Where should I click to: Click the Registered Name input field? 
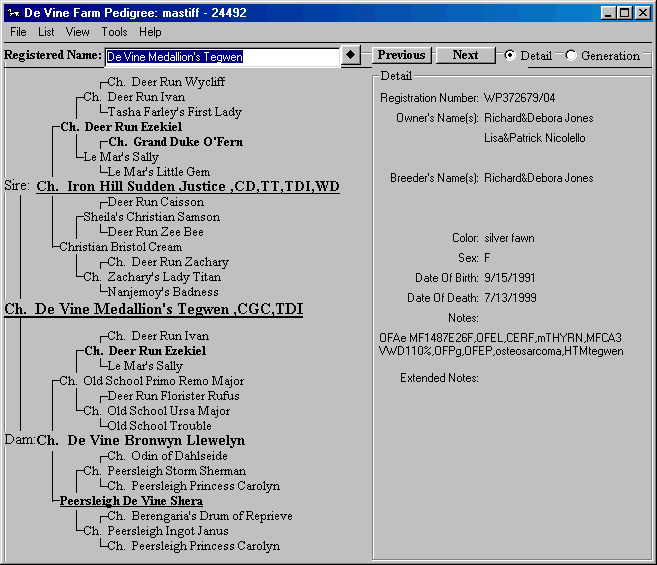point(222,57)
